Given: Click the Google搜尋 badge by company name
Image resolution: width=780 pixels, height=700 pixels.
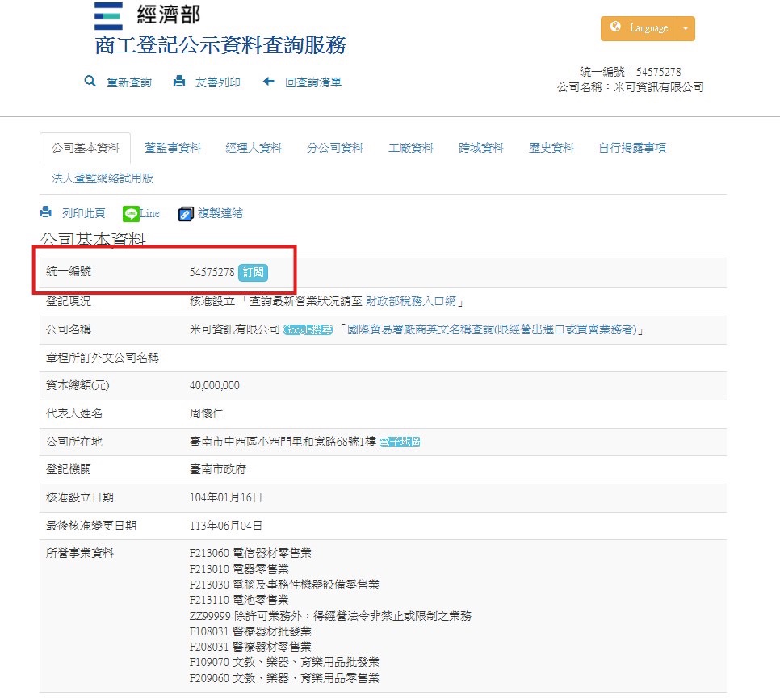Looking at the screenshot, I should (x=308, y=330).
